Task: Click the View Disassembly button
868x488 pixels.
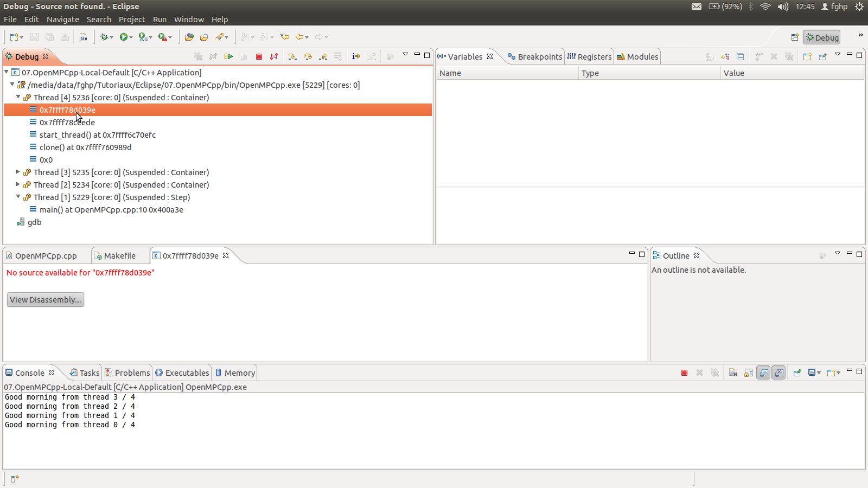Action: (46, 300)
